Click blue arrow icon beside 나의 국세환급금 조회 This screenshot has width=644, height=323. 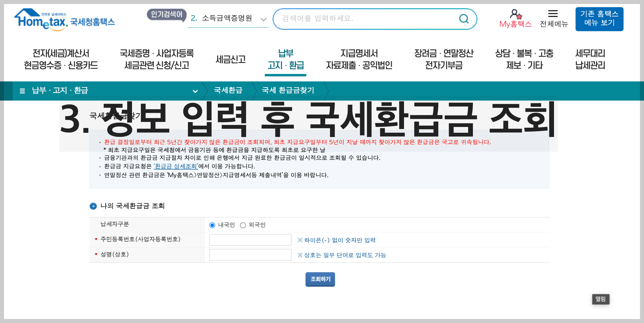[x=93, y=206]
